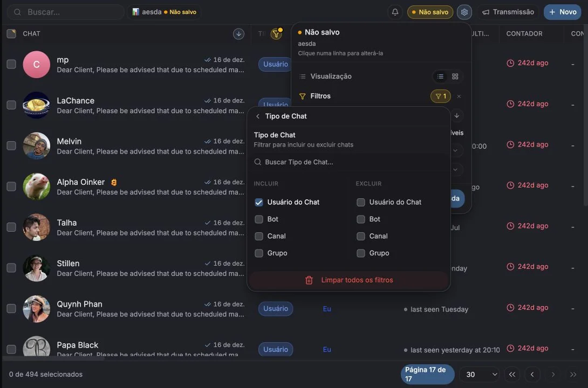The width and height of the screenshot is (588, 388).
Task: Switch to list view in Visualização
Action: 440,77
